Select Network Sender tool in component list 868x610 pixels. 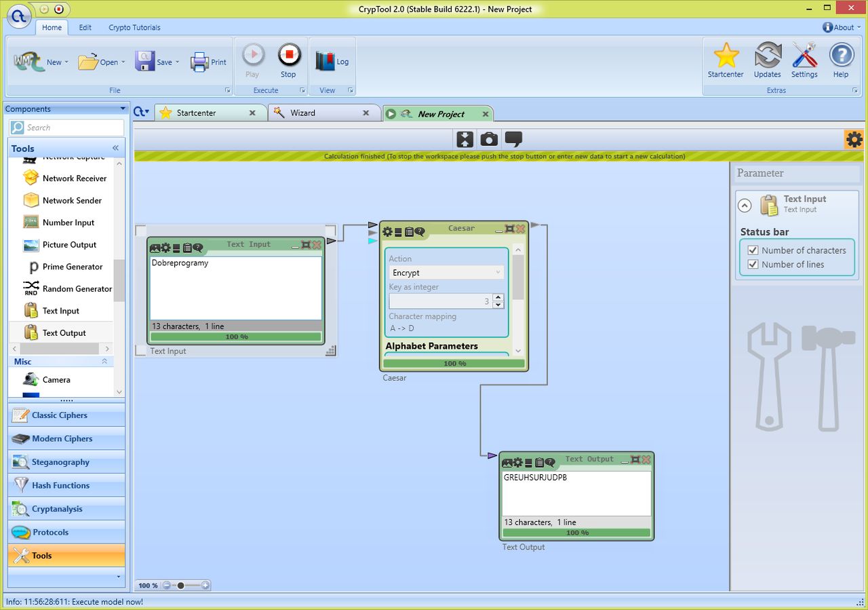tap(63, 200)
